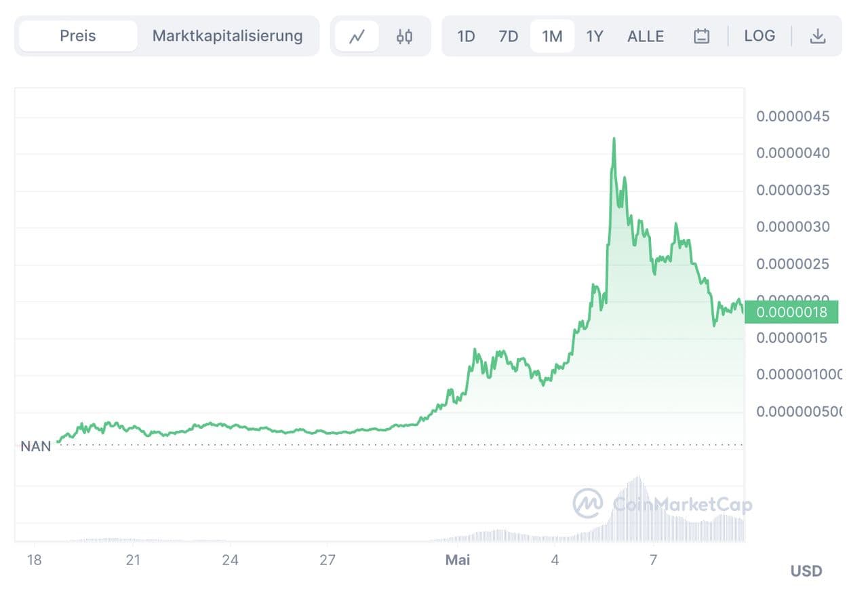
Task: Set time range to 7D
Action: click(x=508, y=37)
